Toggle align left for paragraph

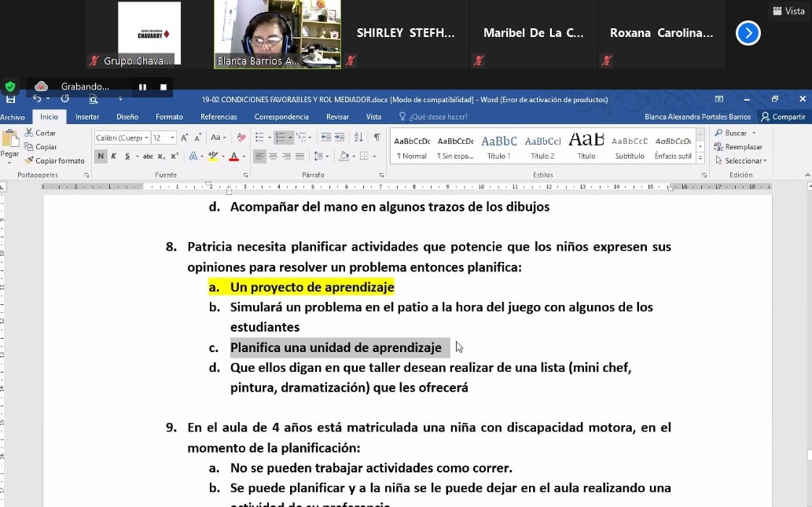[x=259, y=156]
